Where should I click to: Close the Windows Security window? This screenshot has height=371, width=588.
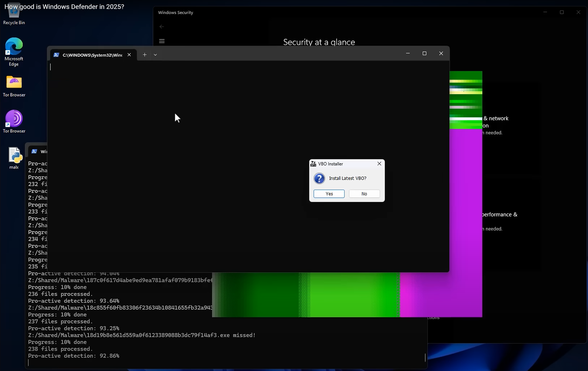point(578,12)
